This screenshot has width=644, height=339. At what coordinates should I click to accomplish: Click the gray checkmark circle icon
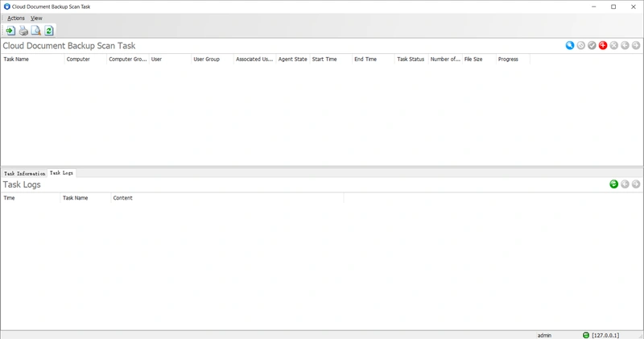pyautogui.click(x=592, y=45)
